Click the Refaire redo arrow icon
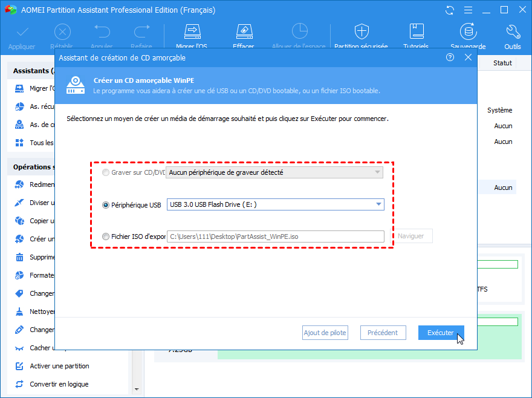The height and width of the screenshot is (398, 532). (x=141, y=32)
